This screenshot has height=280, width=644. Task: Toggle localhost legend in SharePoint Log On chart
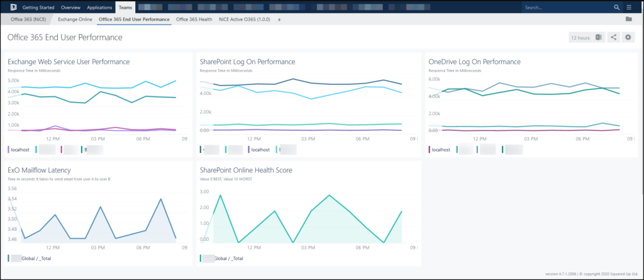[258, 150]
